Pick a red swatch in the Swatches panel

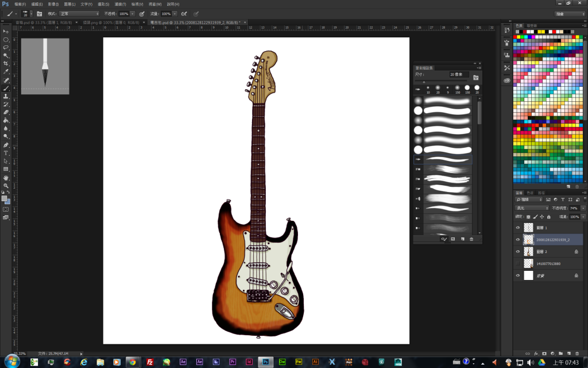coord(516,37)
